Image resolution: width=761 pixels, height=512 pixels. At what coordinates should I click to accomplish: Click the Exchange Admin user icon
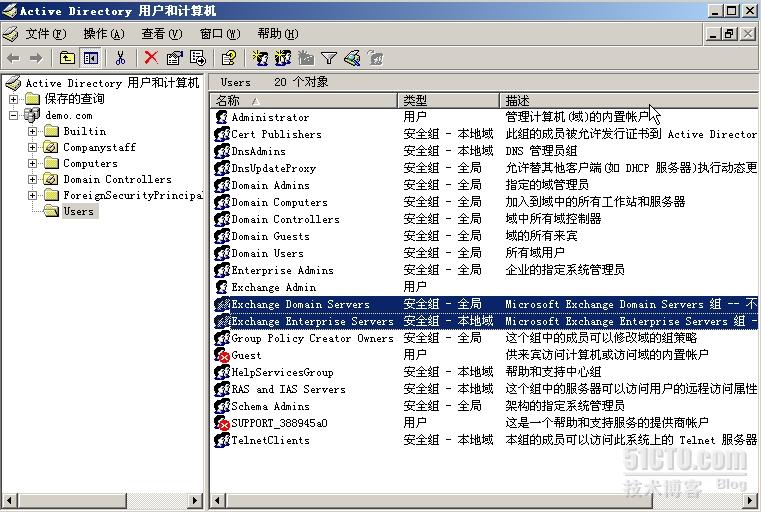(x=222, y=287)
